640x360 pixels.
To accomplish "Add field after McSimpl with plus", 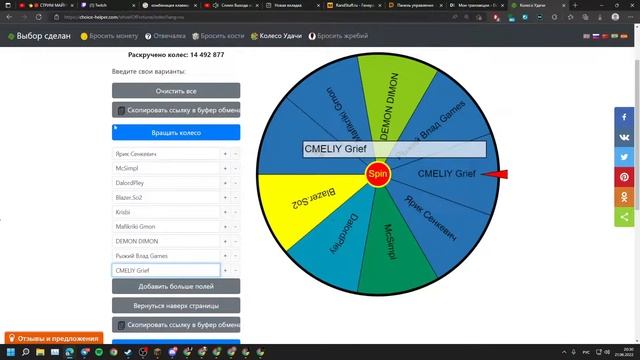I will [225, 168].
